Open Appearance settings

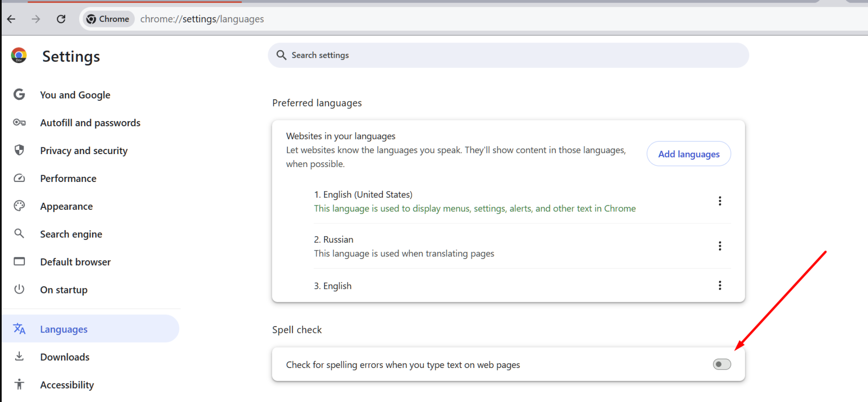[x=66, y=206]
